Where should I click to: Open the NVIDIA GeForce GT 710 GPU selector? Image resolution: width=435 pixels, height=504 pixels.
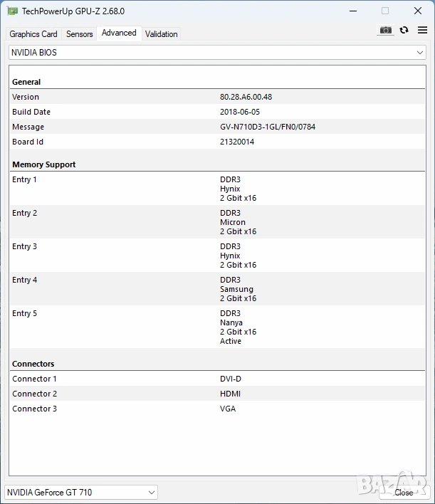tap(80, 492)
